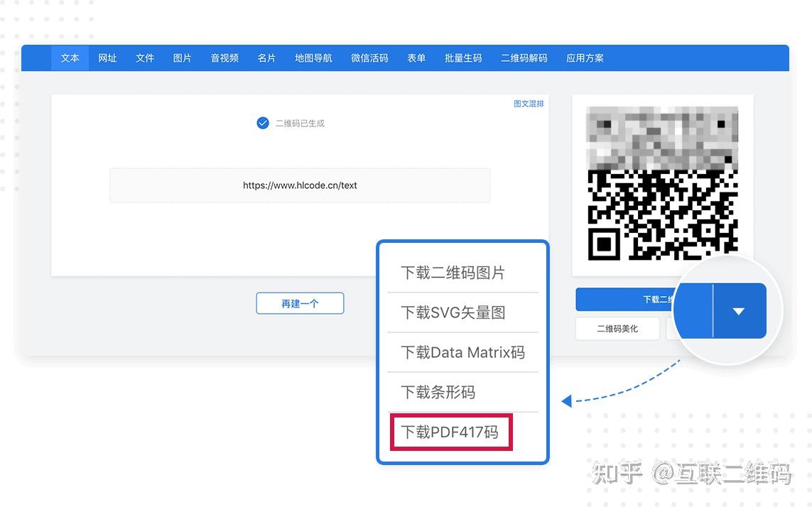Switch to the 名片 tab
812x507 pixels.
tap(266, 58)
